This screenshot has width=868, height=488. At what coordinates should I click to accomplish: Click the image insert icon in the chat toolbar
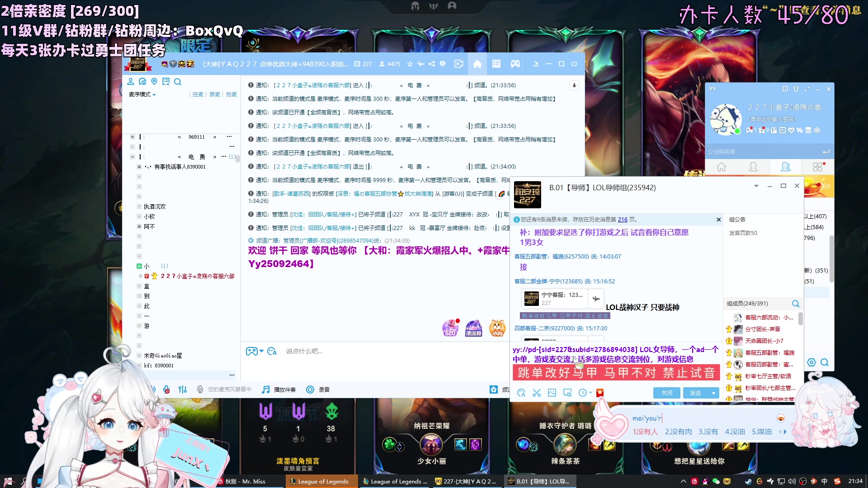552,393
